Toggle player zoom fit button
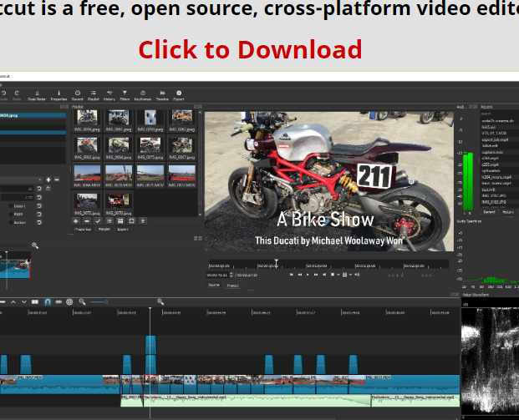The image size is (519, 420). pos(333,275)
